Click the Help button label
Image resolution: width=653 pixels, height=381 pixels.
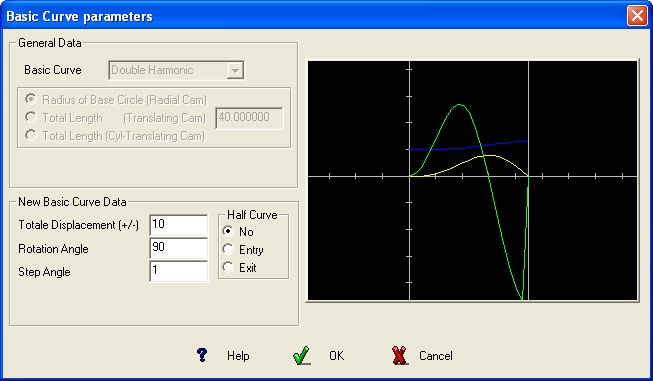pyautogui.click(x=238, y=356)
